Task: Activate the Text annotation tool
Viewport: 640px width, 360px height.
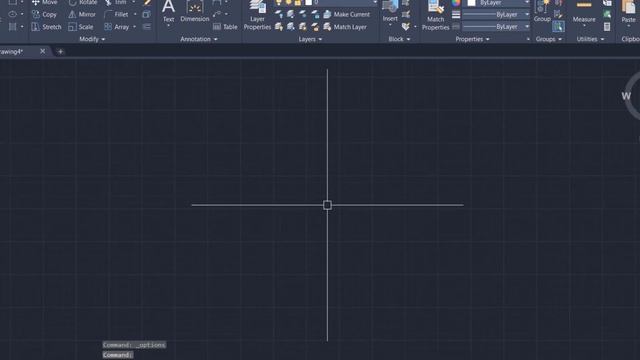Action: coord(169,11)
